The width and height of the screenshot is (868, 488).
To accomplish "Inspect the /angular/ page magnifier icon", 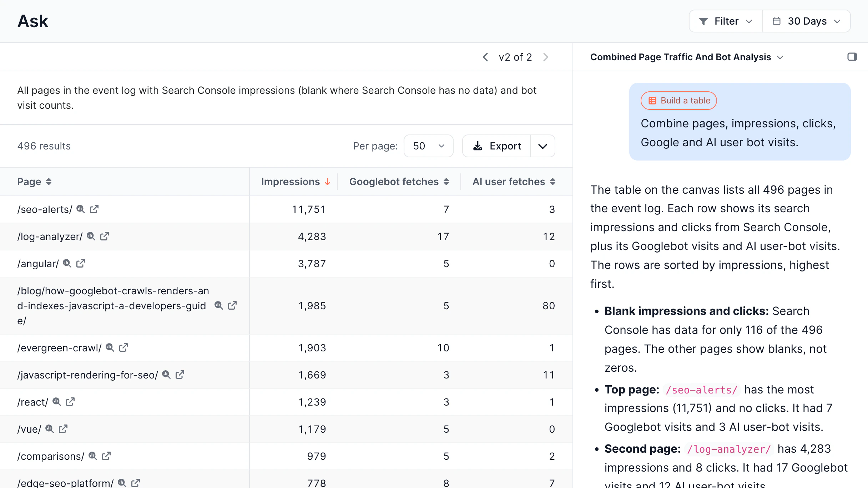I will point(67,263).
